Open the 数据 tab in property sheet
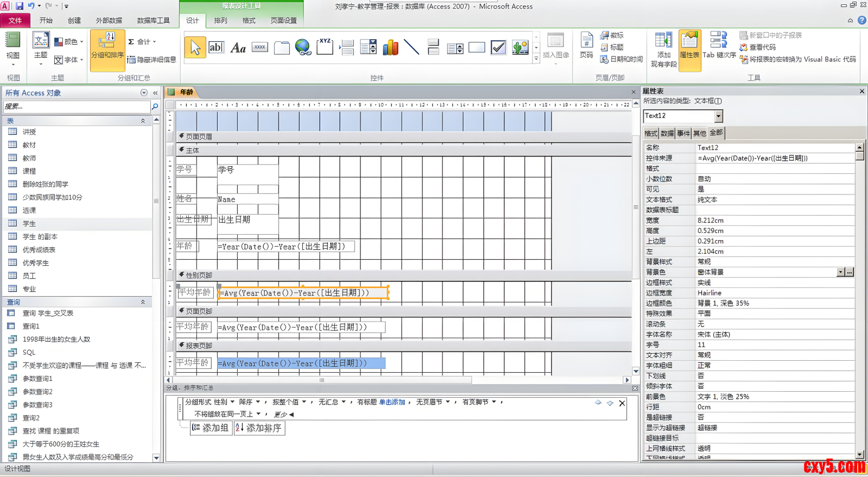 coord(667,134)
